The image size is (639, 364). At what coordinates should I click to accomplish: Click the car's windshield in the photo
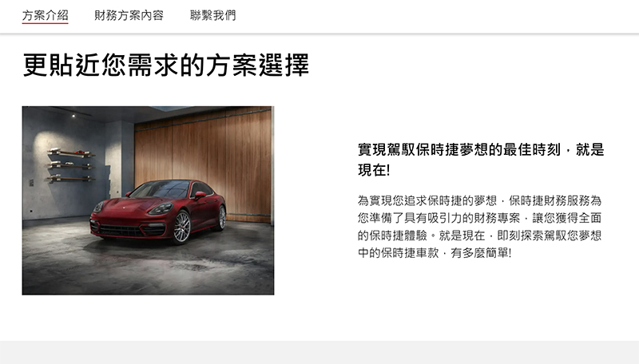point(161,190)
